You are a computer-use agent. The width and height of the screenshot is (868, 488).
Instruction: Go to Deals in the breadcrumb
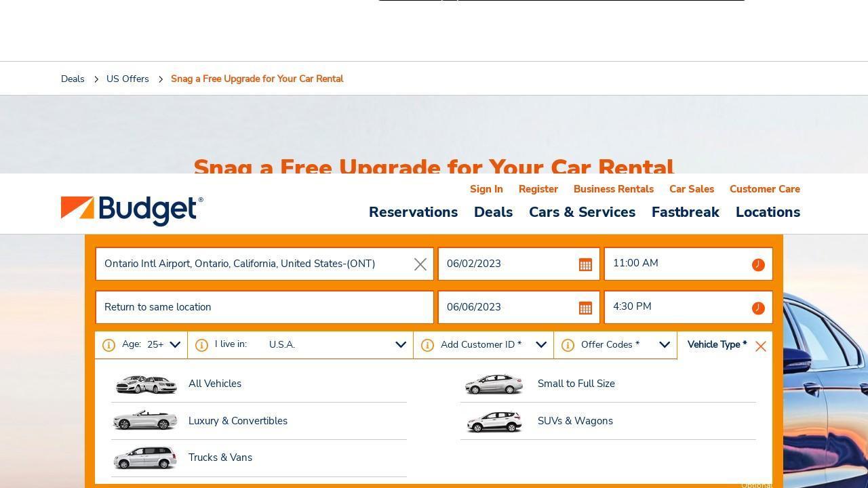tap(73, 79)
